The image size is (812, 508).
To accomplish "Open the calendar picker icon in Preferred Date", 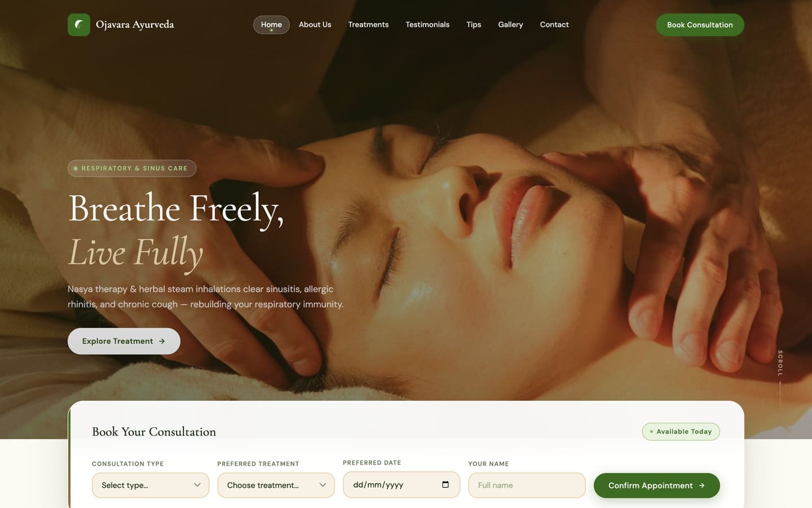I will click(445, 485).
